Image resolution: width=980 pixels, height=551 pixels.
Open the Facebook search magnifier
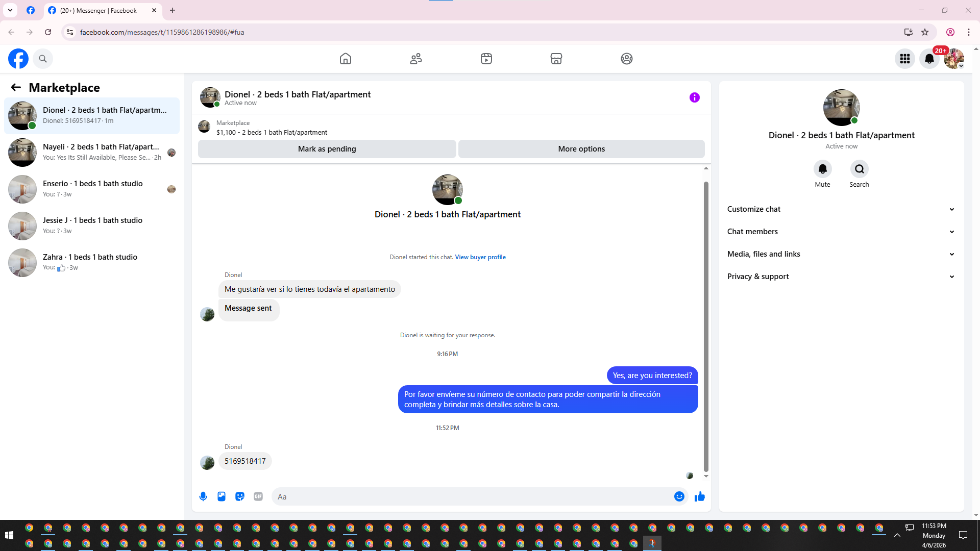coord(43,59)
